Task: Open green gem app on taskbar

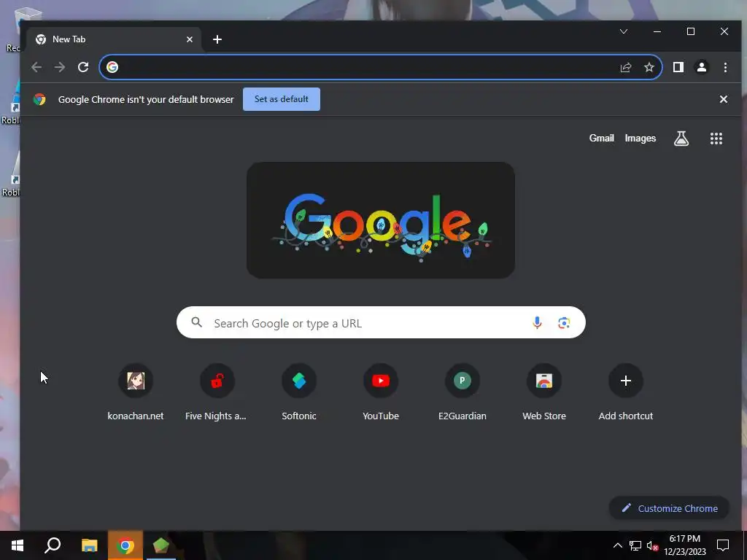Action: click(161, 545)
